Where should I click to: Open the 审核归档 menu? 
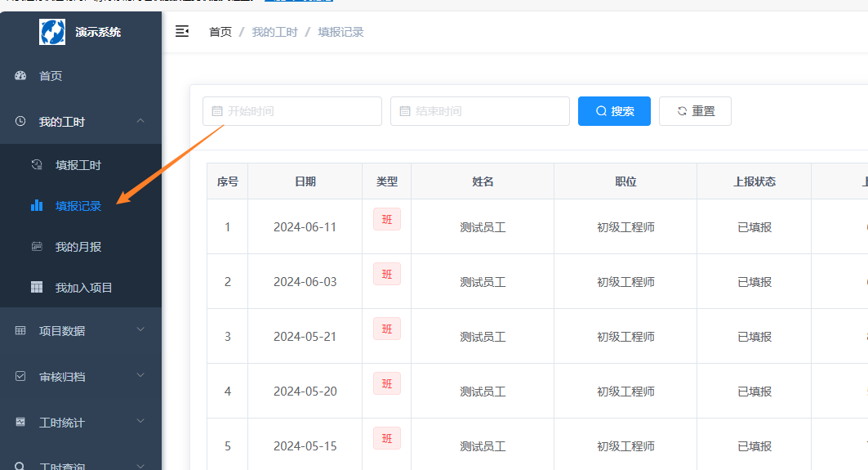[81, 377]
